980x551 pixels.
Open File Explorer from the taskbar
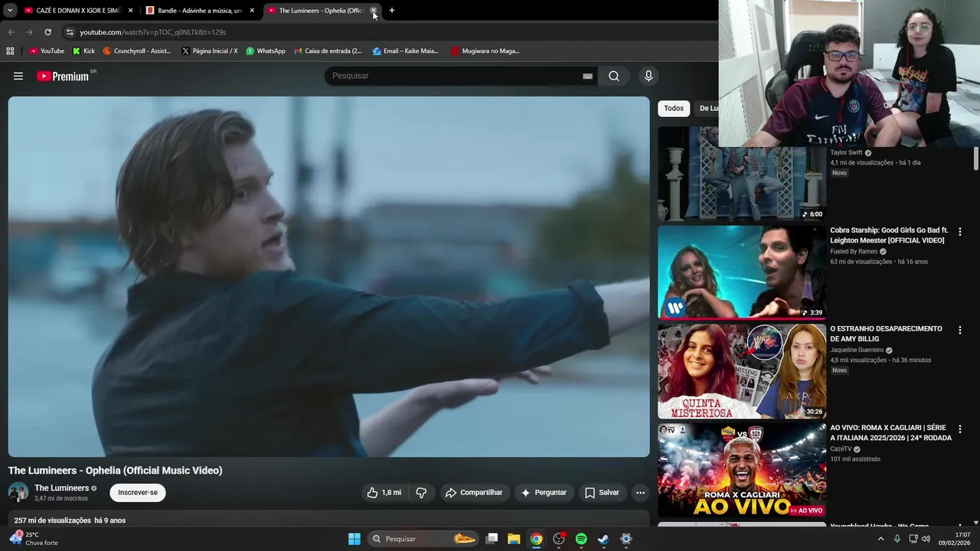point(514,539)
